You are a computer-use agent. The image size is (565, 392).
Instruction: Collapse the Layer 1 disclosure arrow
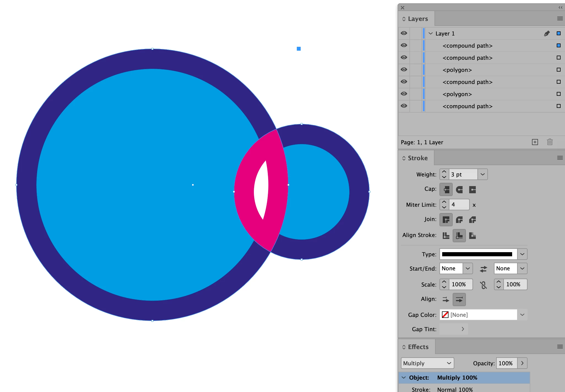tap(431, 33)
